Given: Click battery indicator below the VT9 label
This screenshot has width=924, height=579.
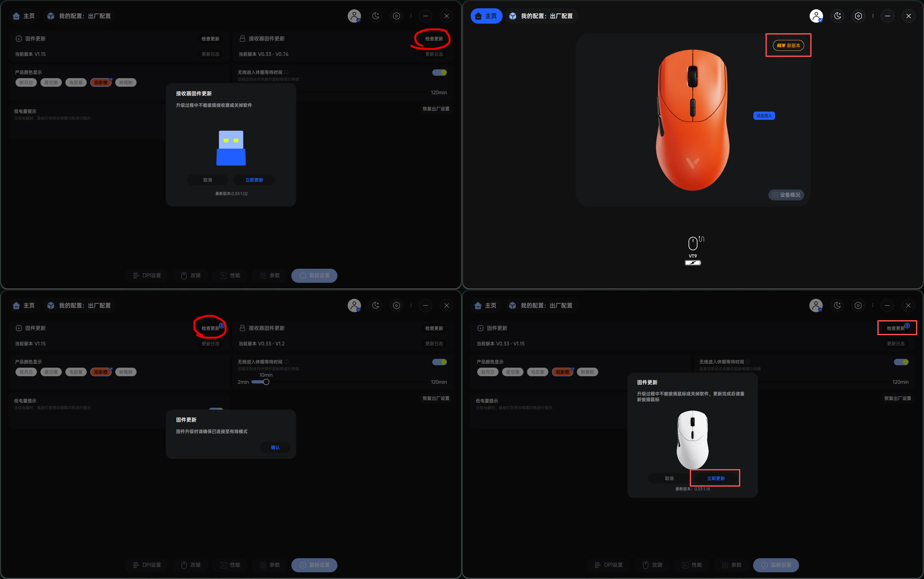Looking at the screenshot, I should (692, 263).
